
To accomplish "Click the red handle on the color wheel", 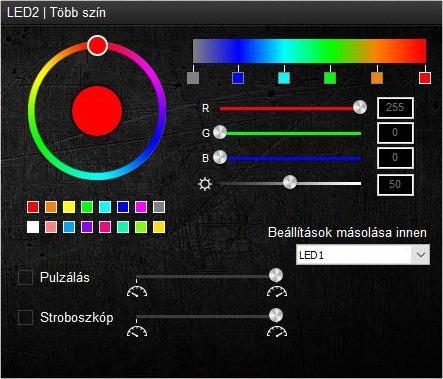I will [x=97, y=45].
